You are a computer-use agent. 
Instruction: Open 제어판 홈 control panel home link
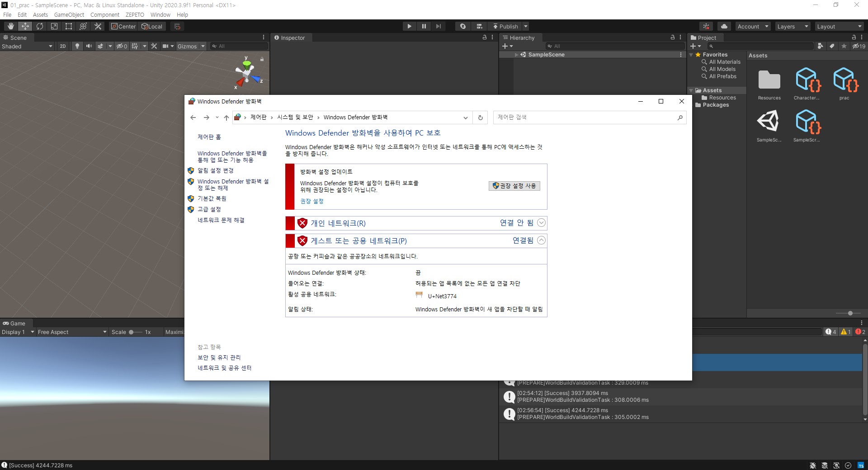coord(209,137)
